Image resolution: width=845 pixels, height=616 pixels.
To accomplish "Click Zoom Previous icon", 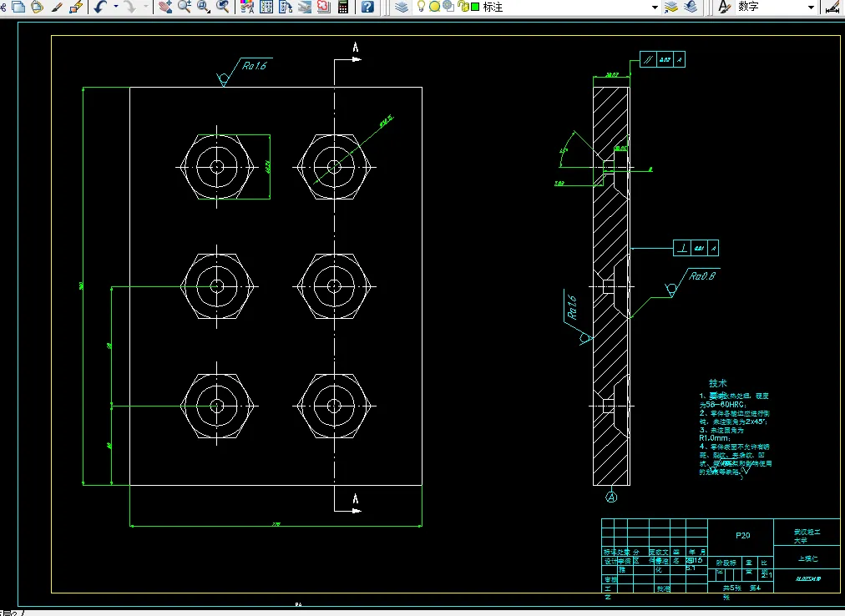I will point(223,7).
